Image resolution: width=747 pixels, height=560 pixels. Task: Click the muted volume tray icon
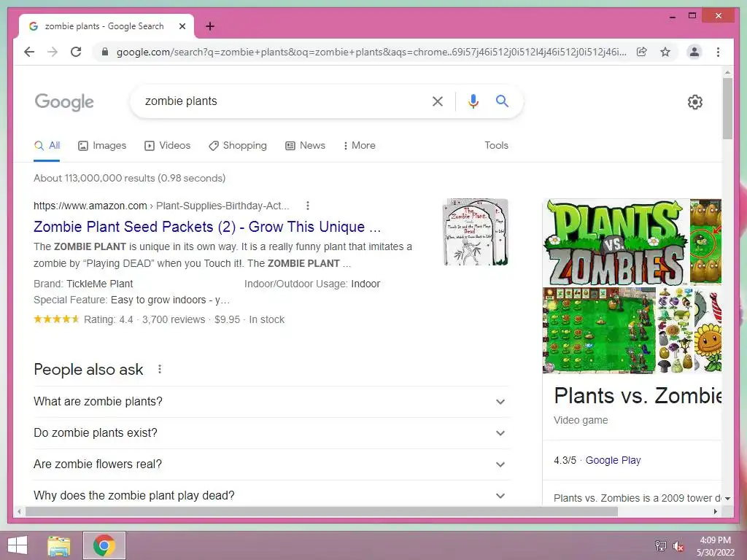(x=678, y=545)
